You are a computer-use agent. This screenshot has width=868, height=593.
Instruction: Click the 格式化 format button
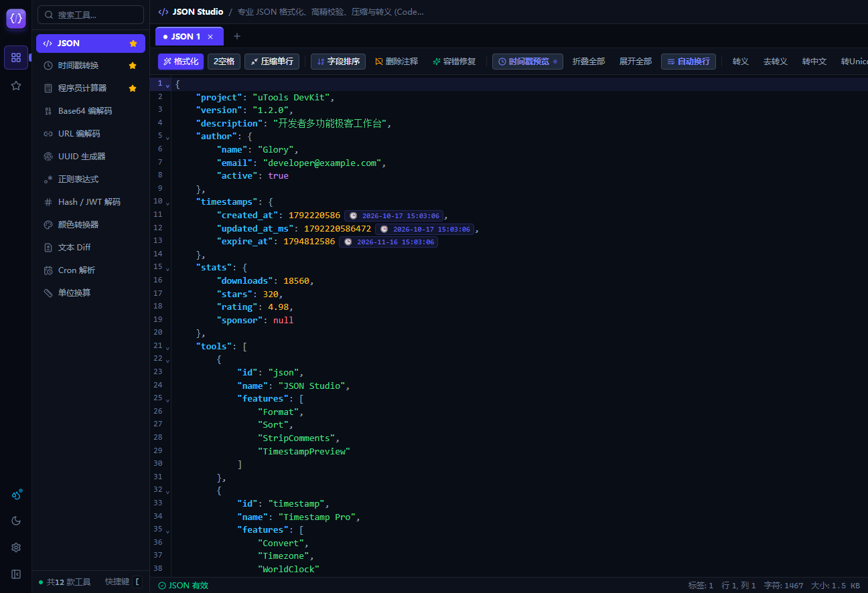pyautogui.click(x=181, y=62)
